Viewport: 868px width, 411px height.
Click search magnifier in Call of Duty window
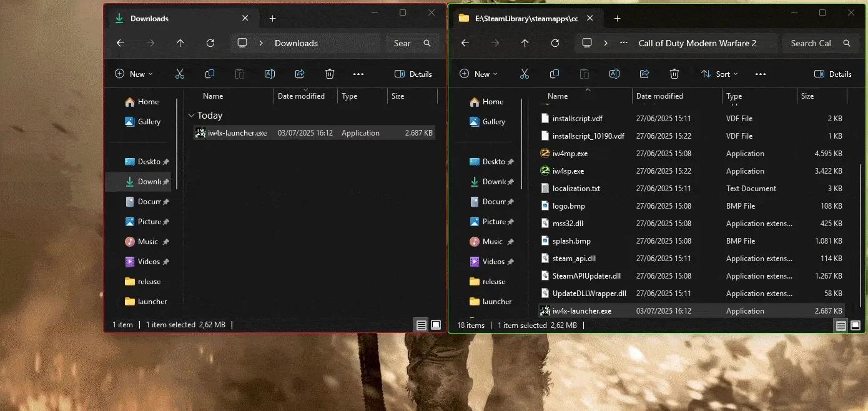click(x=847, y=43)
